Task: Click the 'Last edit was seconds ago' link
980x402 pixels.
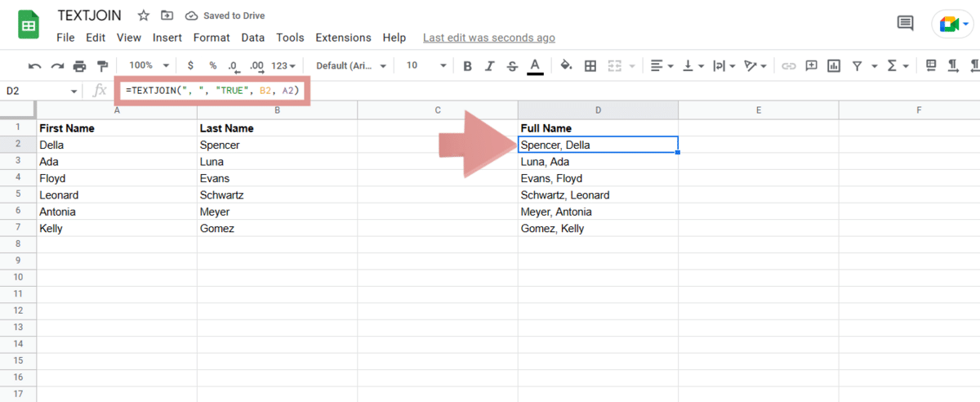Action: point(488,38)
